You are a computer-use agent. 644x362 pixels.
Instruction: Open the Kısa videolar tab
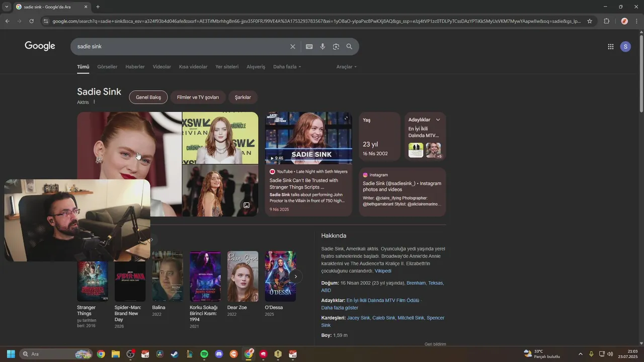click(193, 66)
